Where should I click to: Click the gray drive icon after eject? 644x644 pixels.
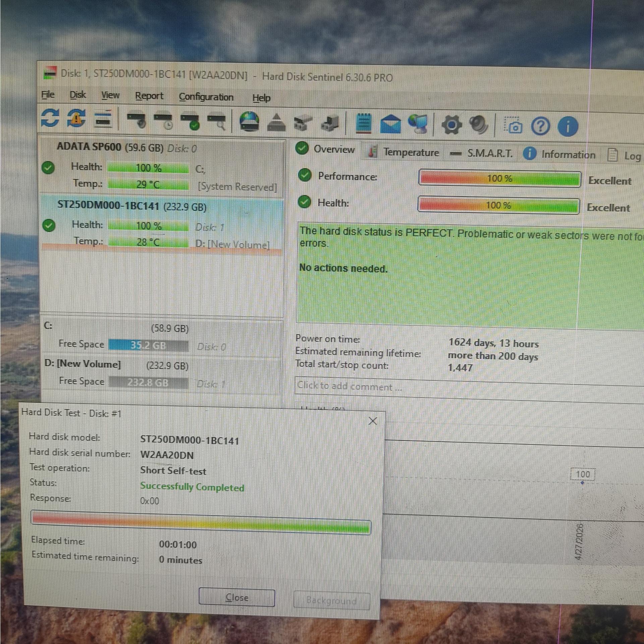pyautogui.click(x=303, y=124)
